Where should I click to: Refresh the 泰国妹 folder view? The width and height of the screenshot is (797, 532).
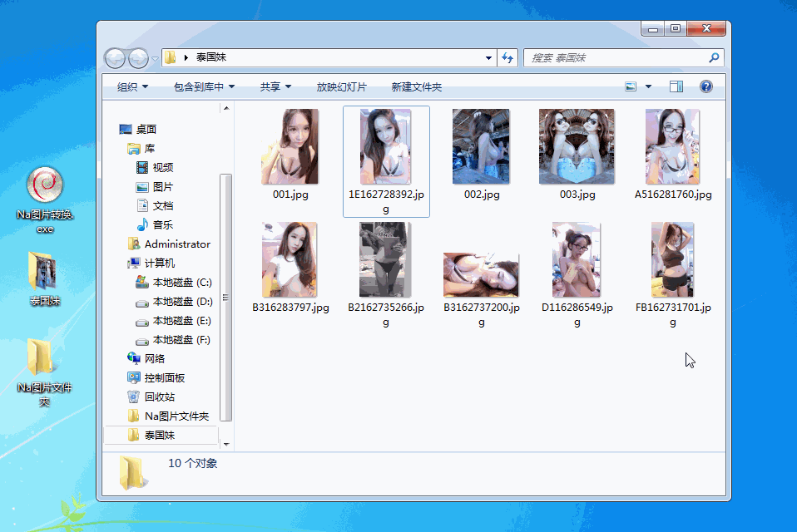pos(507,58)
